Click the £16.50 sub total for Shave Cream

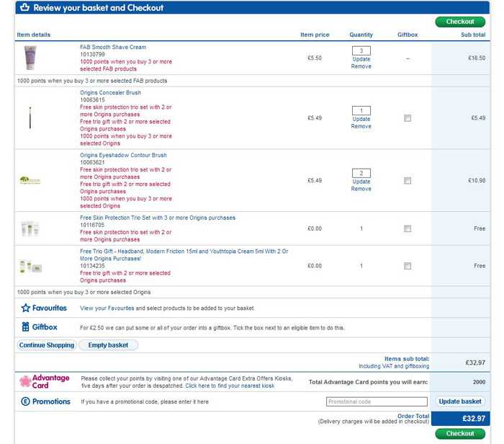tap(477, 58)
